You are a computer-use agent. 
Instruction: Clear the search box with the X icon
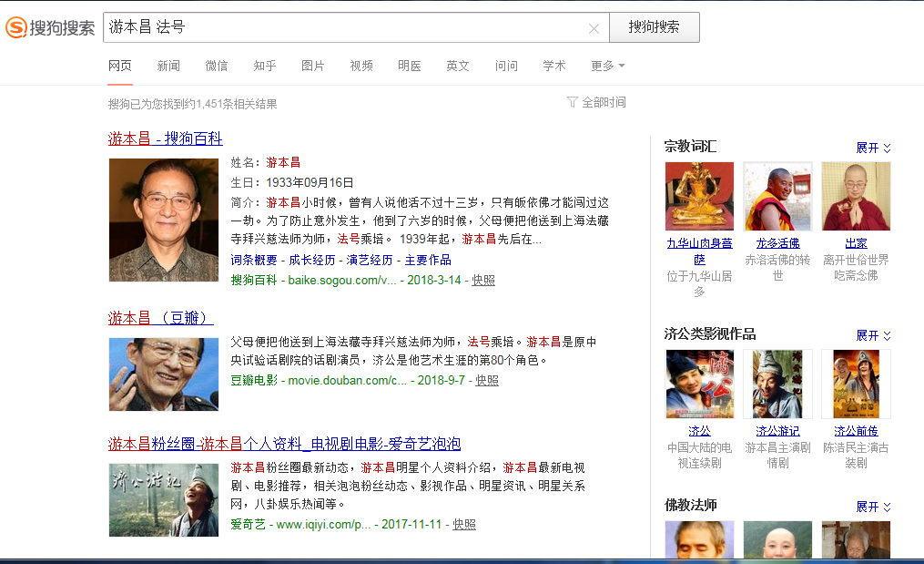click(x=594, y=28)
